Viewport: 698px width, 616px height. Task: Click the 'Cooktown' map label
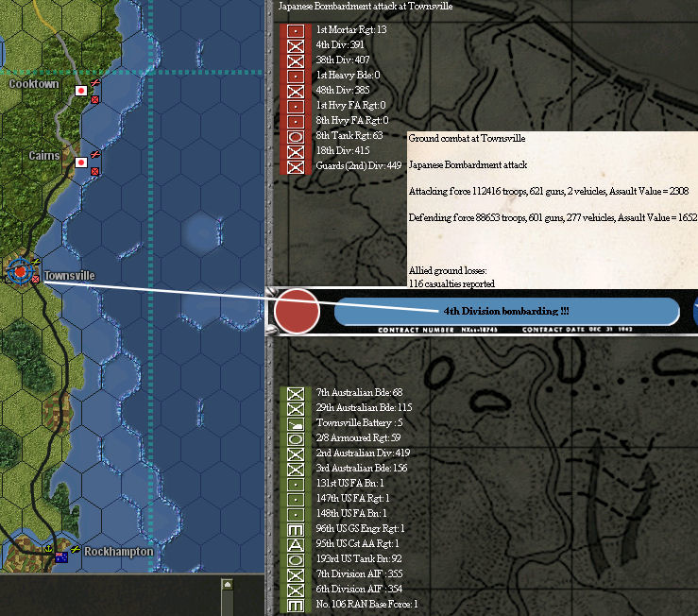(34, 84)
